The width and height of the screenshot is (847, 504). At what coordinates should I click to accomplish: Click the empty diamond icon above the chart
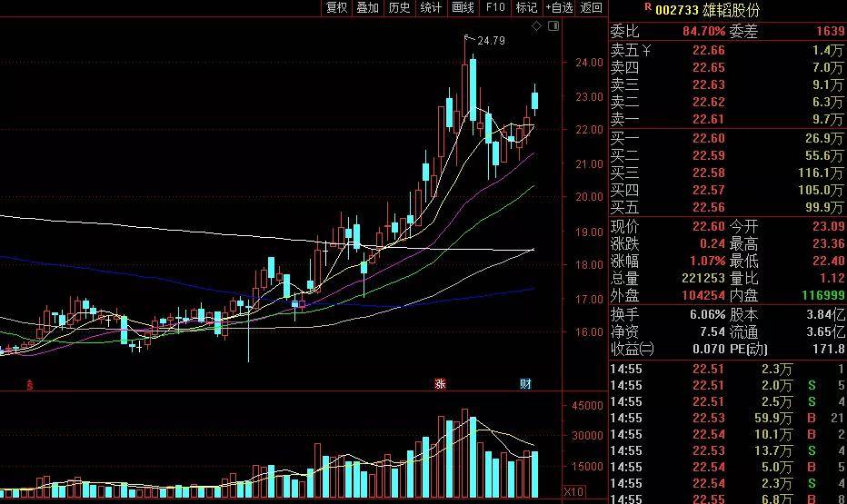click(x=537, y=27)
